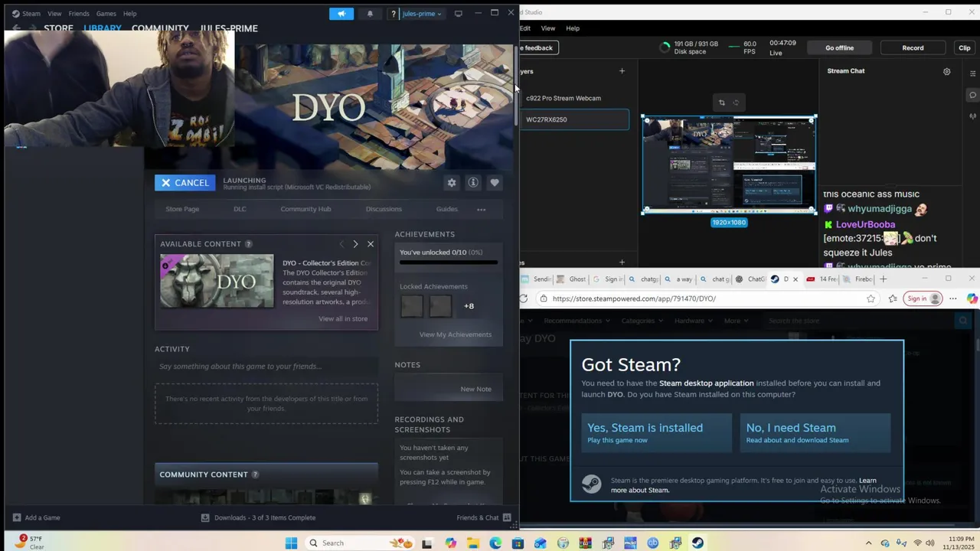Open the studio Help menu

[x=573, y=28]
